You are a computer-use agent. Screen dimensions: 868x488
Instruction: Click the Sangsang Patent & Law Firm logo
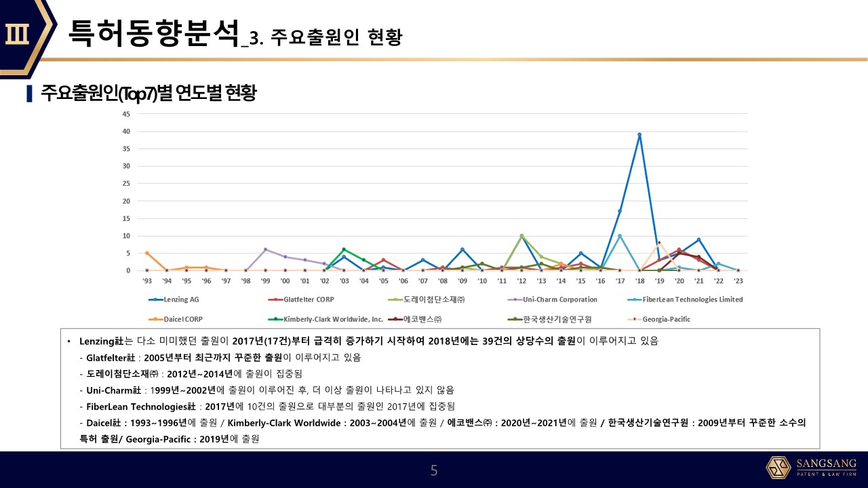click(x=810, y=468)
